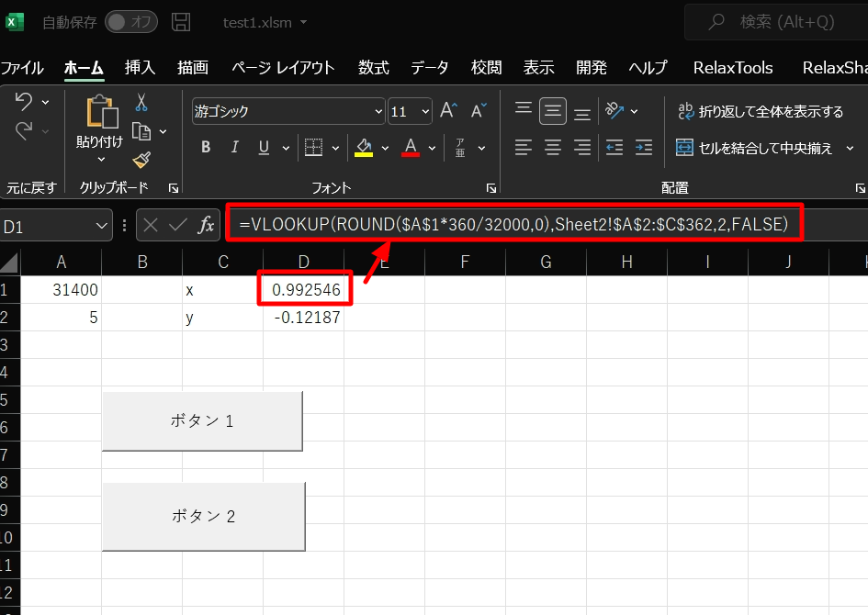The width and height of the screenshot is (868, 615).
Task: Toggle wrap text (折り返して全体を表示する)
Action: point(760,111)
